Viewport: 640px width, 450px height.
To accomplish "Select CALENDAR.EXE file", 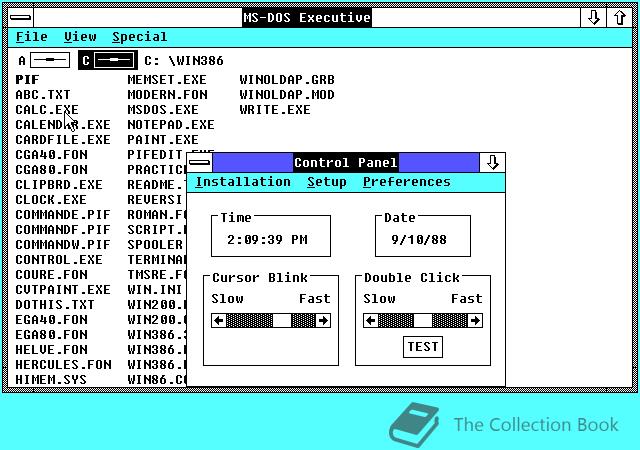I will click(63, 125).
